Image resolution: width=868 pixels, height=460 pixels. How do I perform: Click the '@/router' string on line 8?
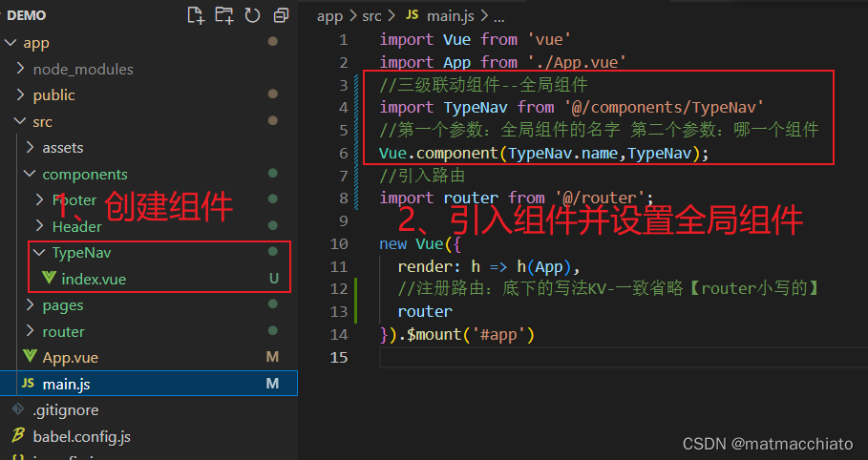point(600,198)
